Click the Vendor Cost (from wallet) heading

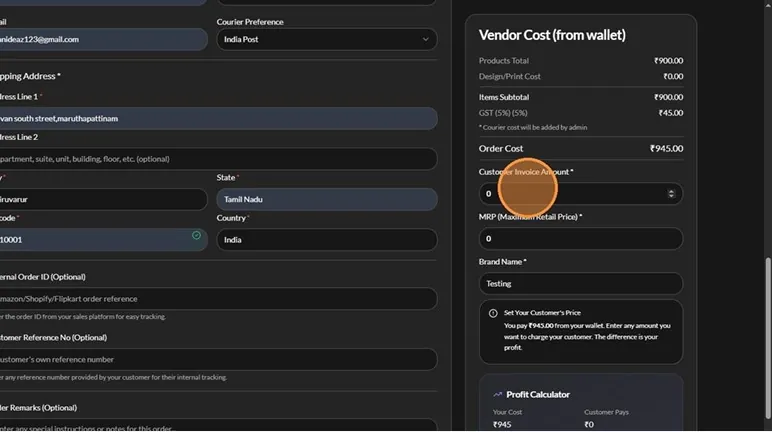(x=552, y=35)
